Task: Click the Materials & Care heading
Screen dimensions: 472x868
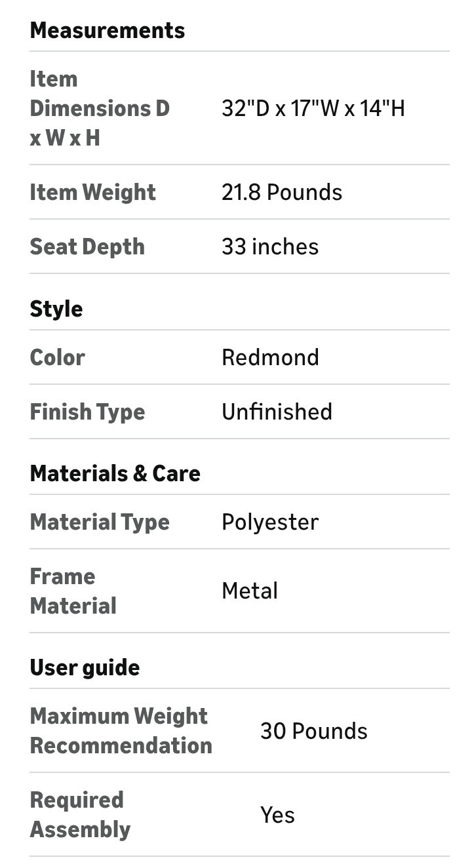Action: [115, 473]
